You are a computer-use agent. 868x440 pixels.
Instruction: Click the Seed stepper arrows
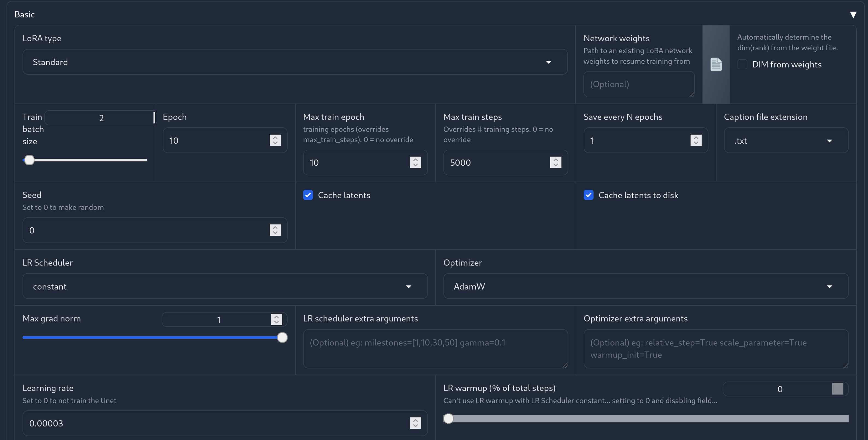[x=275, y=230]
